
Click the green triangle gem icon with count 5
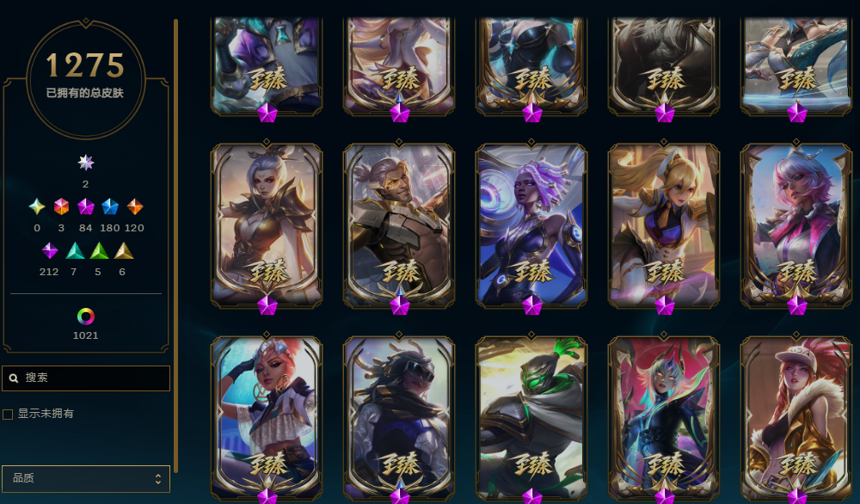tap(99, 250)
